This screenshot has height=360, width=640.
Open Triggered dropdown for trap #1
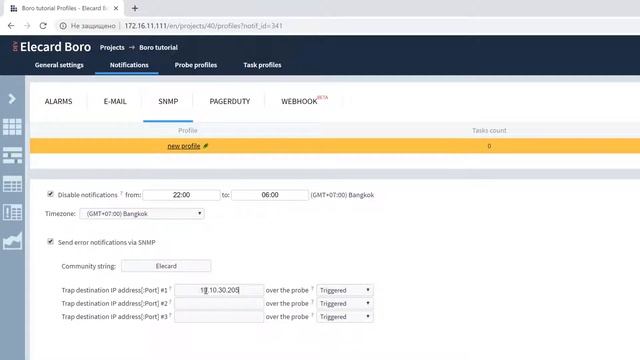click(345, 290)
